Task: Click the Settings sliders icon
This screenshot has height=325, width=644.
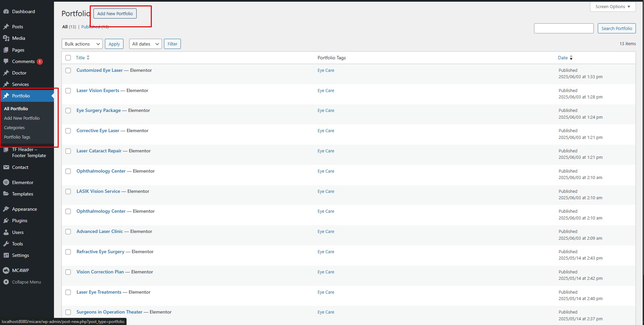Action: [x=6, y=255]
